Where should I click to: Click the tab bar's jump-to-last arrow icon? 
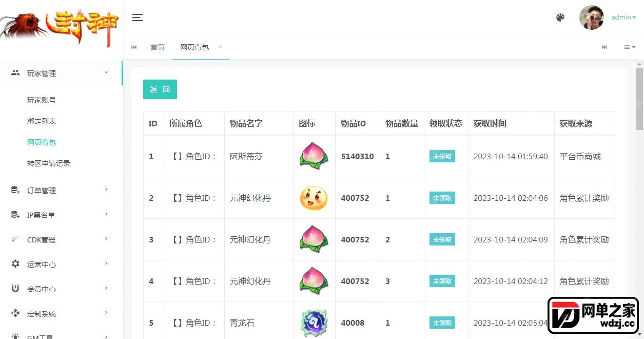click(604, 47)
